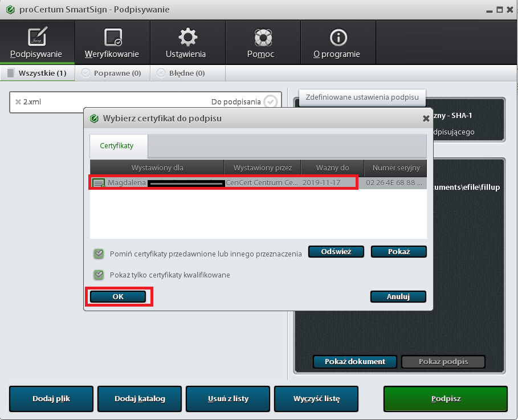Click serial number 02 26 4E 68 88 cell
The height and width of the screenshot is (420, 518).
click(394, 182)
